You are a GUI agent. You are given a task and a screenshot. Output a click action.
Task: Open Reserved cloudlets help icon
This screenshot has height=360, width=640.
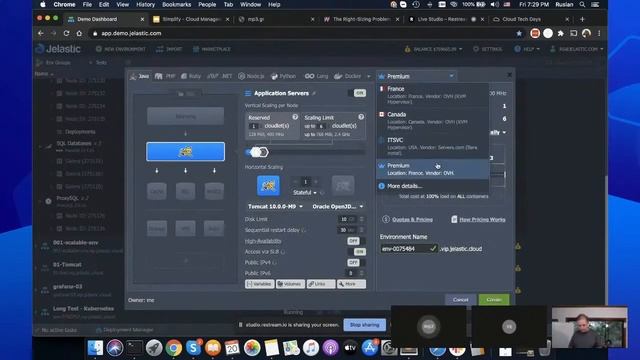(x=295, y=117)
